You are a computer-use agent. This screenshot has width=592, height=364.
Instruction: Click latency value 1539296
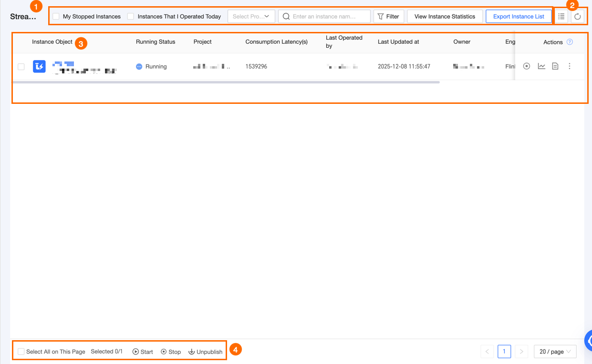click(256, 67)
